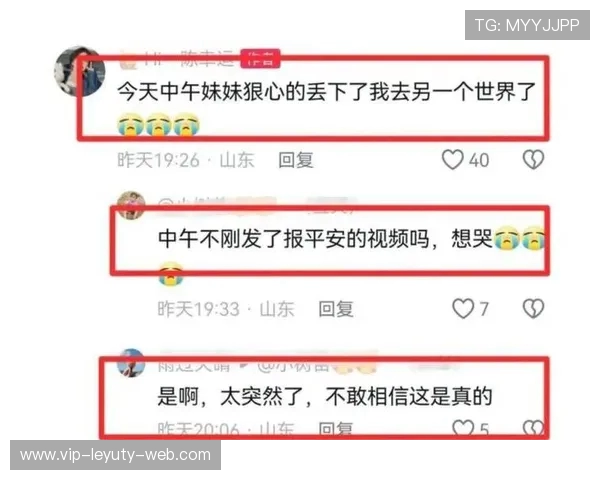Open the author's avatar on first comment
Screen dimensions: 600x480
click(x=80, y=71)
